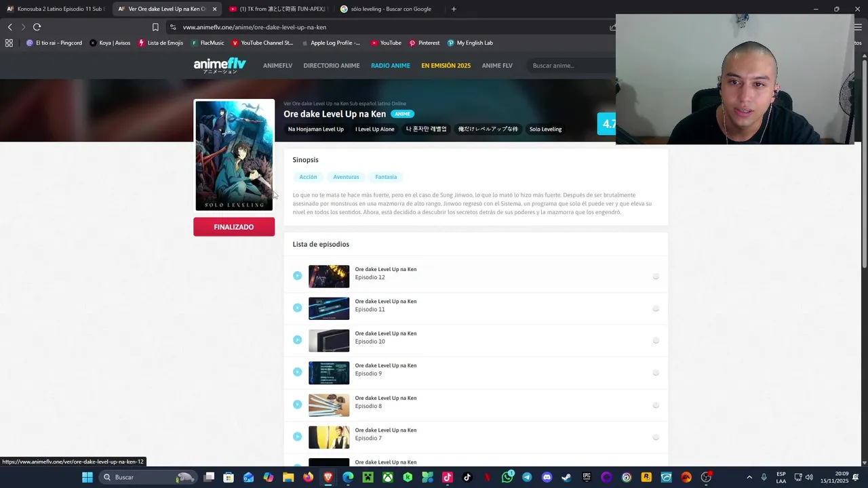Viewport: 868px width, 488px height.
Task: Select the Aventuras genre tag
Action: pos(346,177)
